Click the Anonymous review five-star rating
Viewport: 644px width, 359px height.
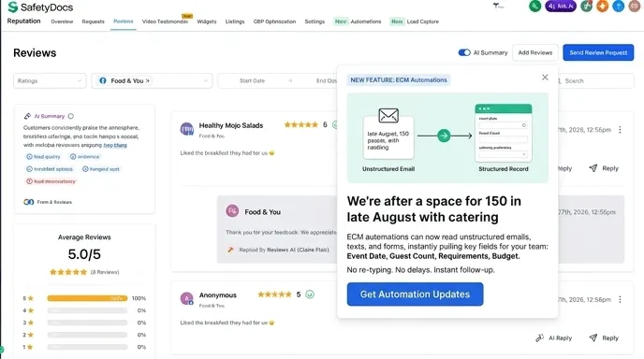[274, 294]
